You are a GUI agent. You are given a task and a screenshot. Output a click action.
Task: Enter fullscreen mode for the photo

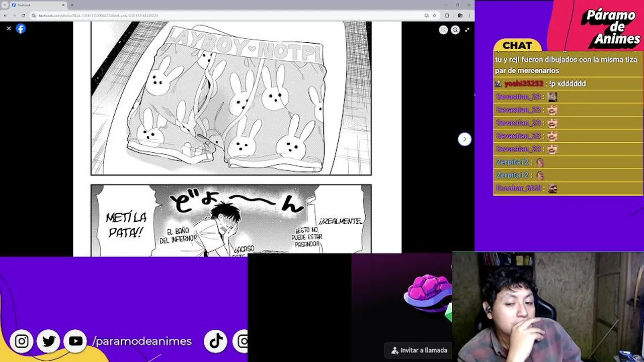(x=467, y=30)
